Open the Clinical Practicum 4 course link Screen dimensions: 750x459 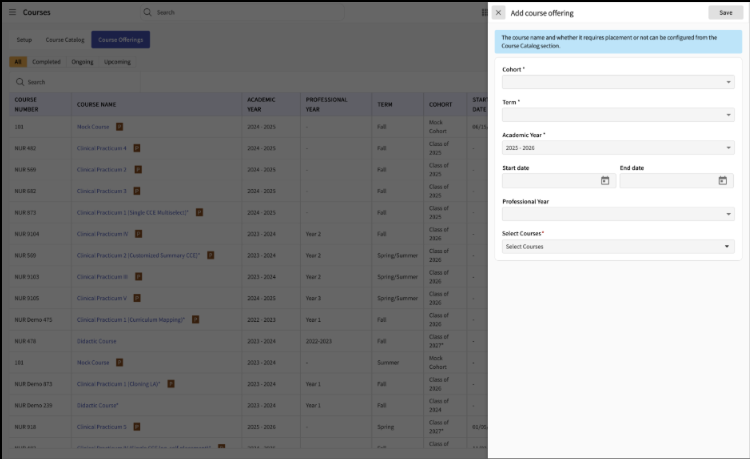pyautogui.click(x=102, y=148)
